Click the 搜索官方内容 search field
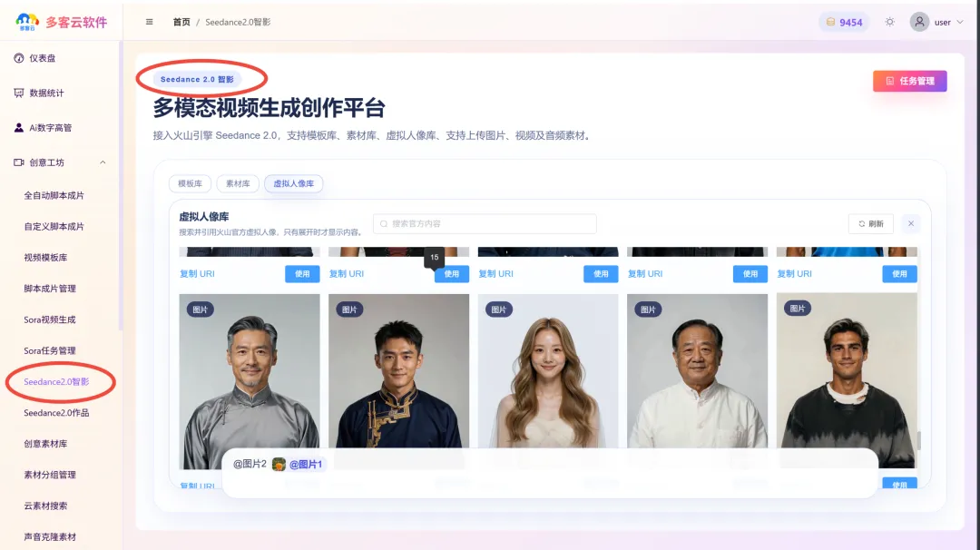Viewport: 980px width, 550px height. 485,224
